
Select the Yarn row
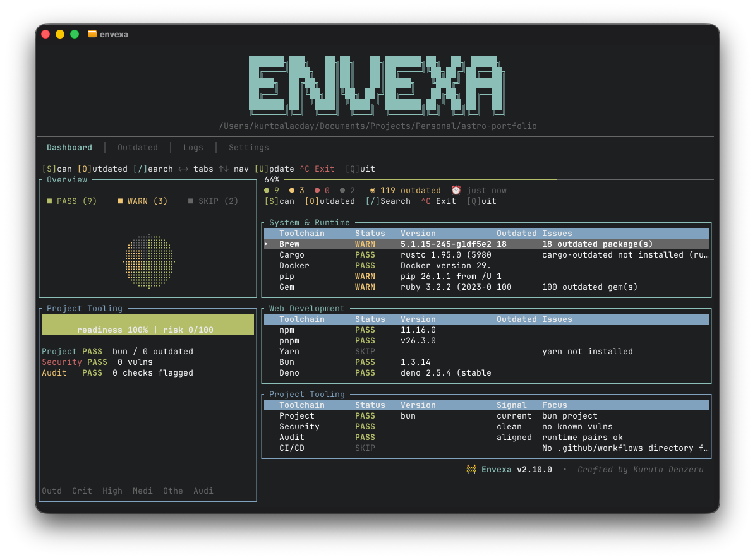pyautogui.click(x=486, y=351)
